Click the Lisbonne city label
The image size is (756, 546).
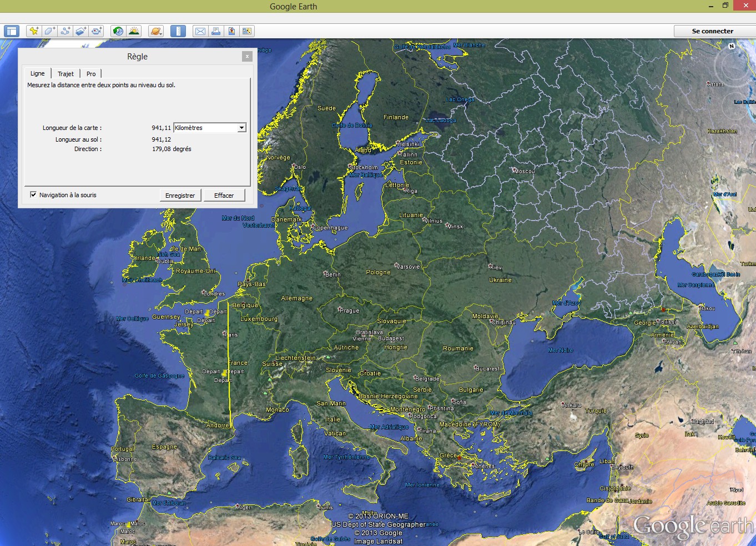point(125,459)
